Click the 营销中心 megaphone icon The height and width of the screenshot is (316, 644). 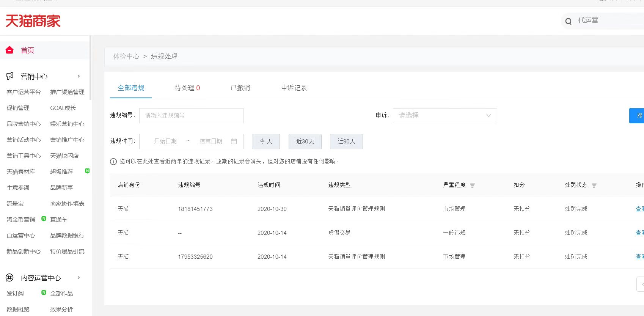coord(10,76)
